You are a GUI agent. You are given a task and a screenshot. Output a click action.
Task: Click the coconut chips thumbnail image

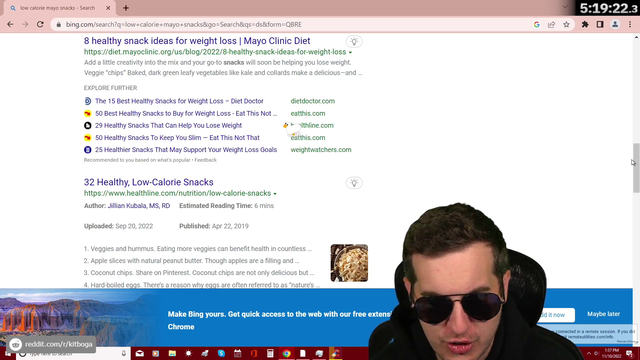pos(349,263)
